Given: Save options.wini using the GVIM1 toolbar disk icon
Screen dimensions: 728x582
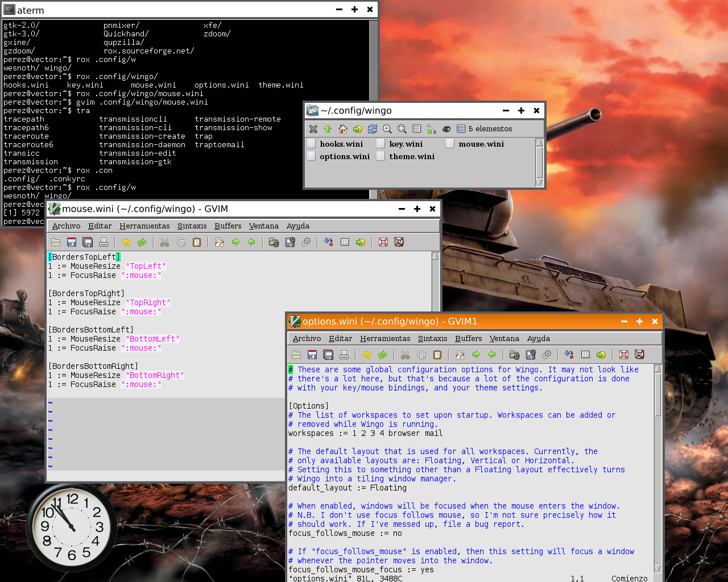Looking at the screenshot, I should point(312,355).
